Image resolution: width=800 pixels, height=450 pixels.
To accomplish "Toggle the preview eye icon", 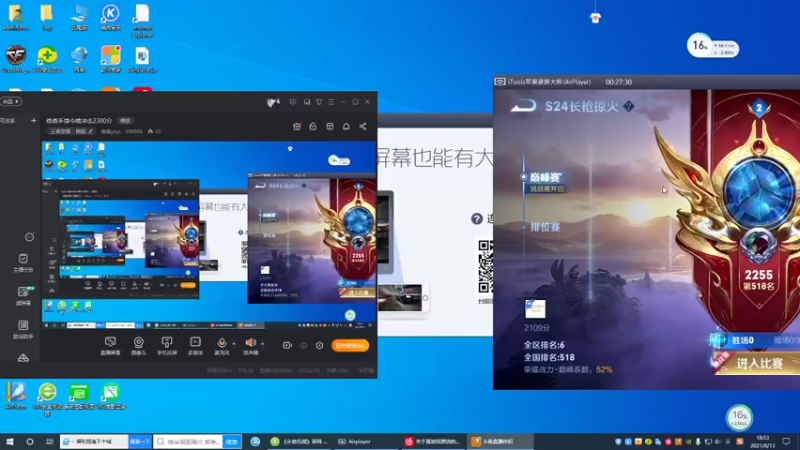I will point(304,345).
